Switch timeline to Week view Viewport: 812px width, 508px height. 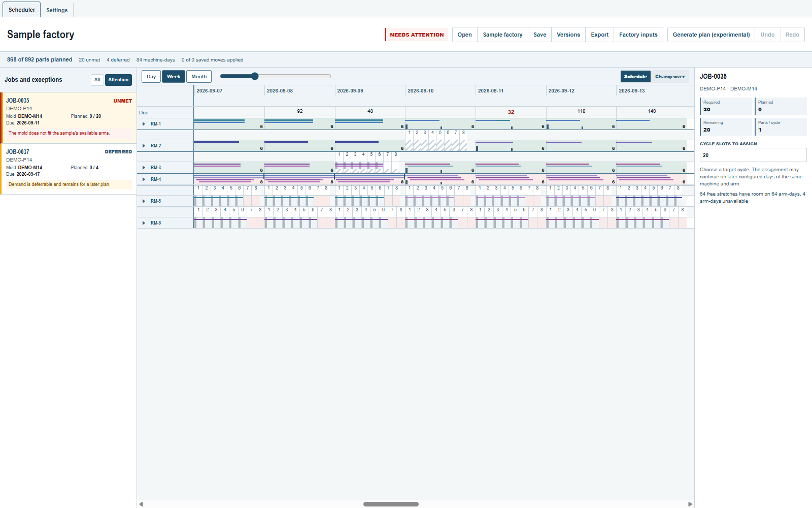(x=174, y=77)
